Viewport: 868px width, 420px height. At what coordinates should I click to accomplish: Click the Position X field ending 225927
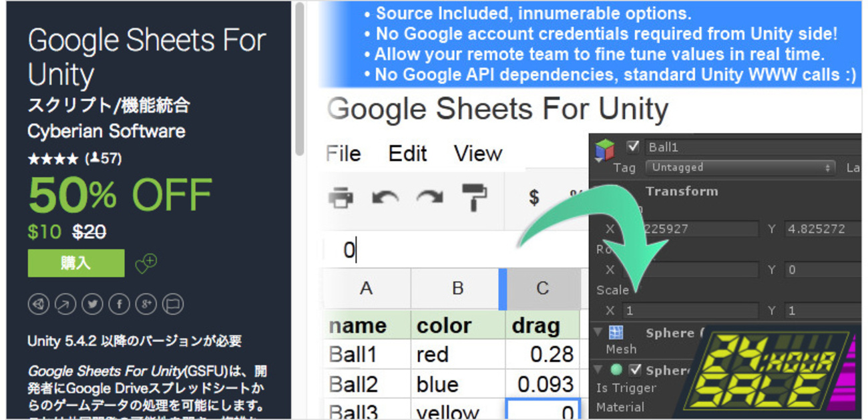690,229
